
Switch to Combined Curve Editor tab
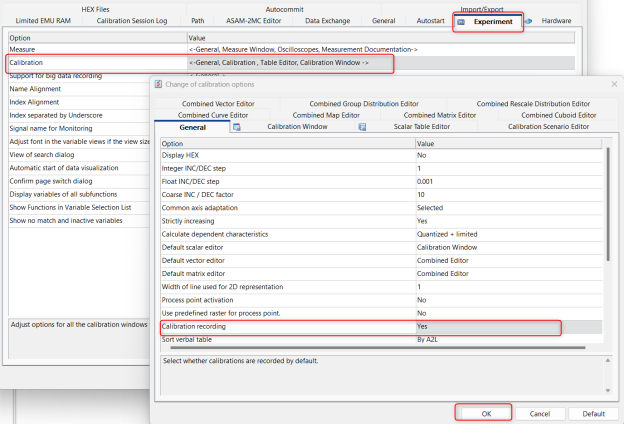(213, 115)
